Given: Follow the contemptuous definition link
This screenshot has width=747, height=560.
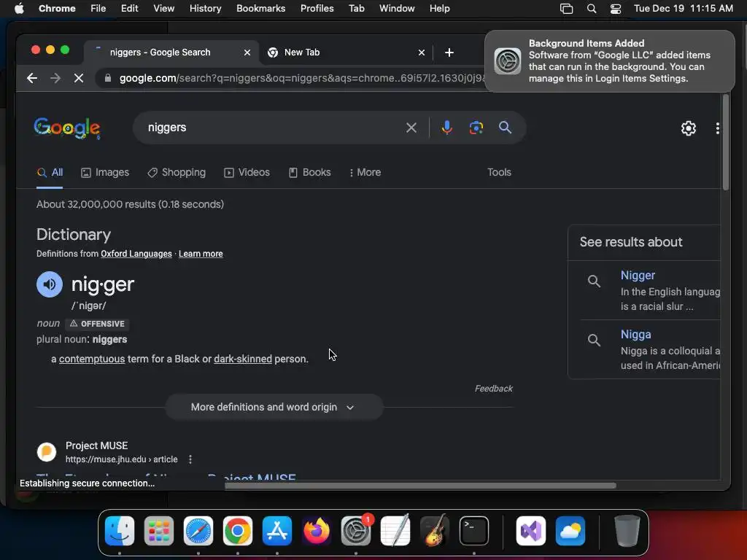Looking at the screenshot, I should click(x=92, y=359).
